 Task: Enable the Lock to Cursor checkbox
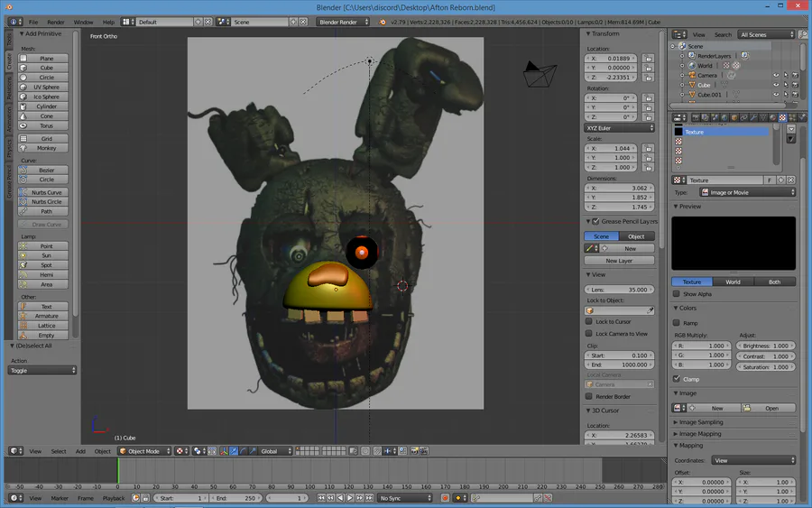589,321
